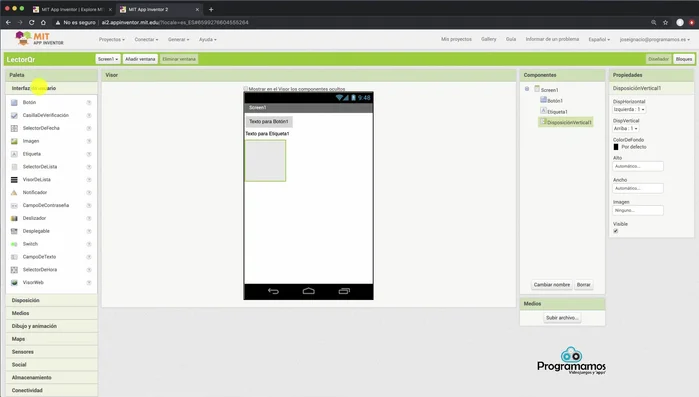Screen dimensions: 699x397
Task: Click the vertical arrangement box in viewer
Action: tap(265, 161)
